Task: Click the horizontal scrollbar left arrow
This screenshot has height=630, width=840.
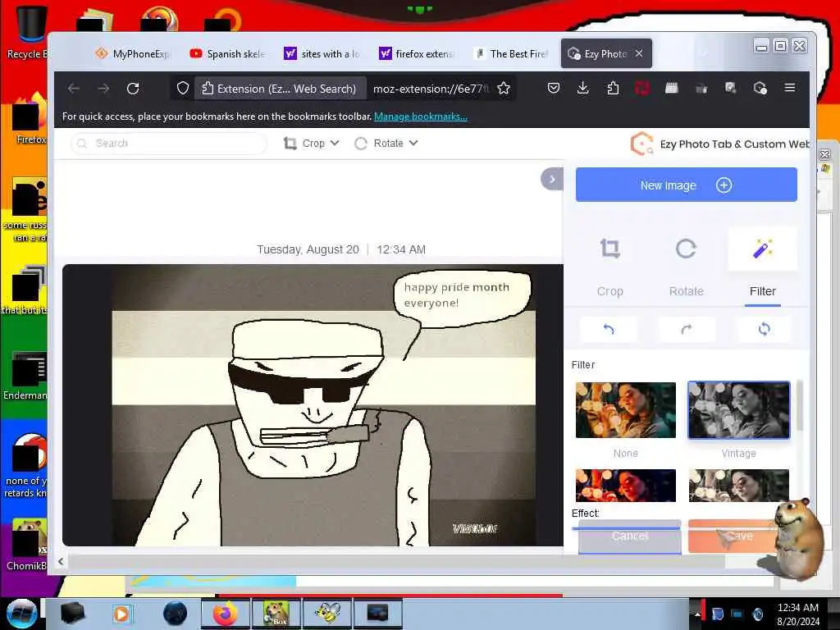Action: 61,561
